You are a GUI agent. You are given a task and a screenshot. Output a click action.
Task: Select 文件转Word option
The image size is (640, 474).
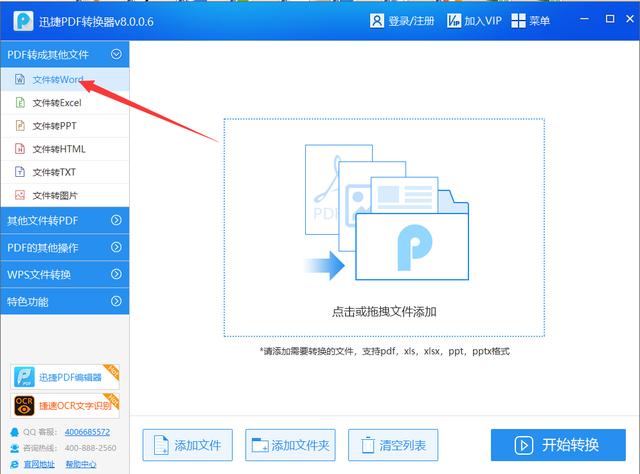(65, 80)
